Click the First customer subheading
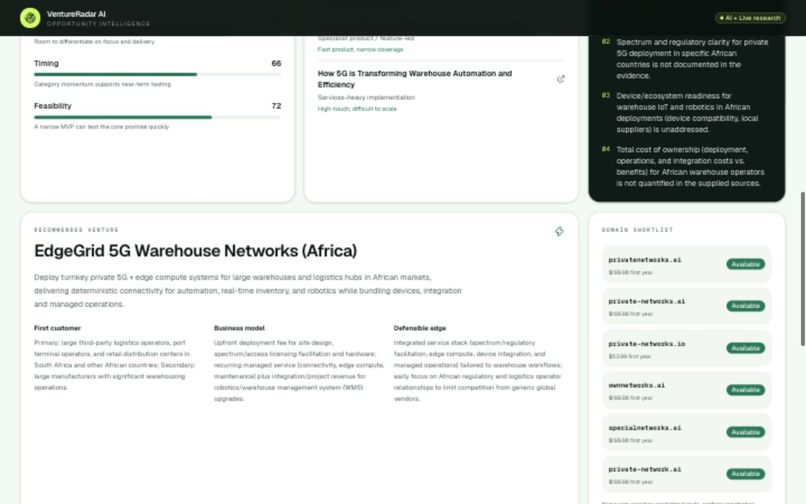 pos(57,328)
